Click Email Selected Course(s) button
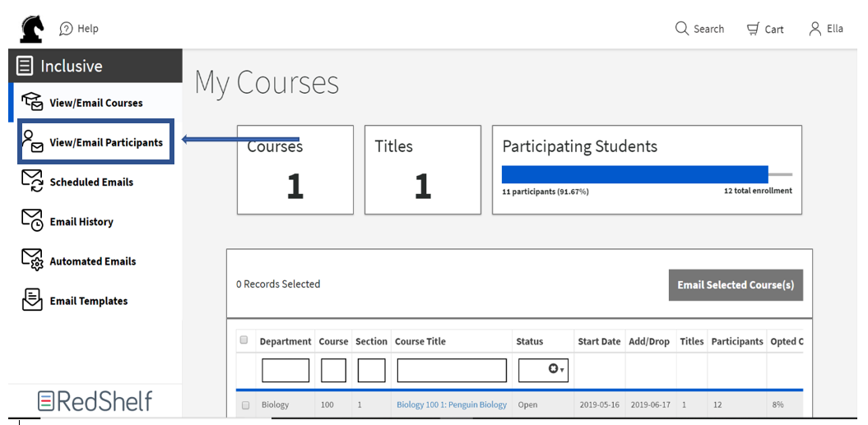Image resolution: width=868 pixels, height=425 pixels. coord(736,285)
